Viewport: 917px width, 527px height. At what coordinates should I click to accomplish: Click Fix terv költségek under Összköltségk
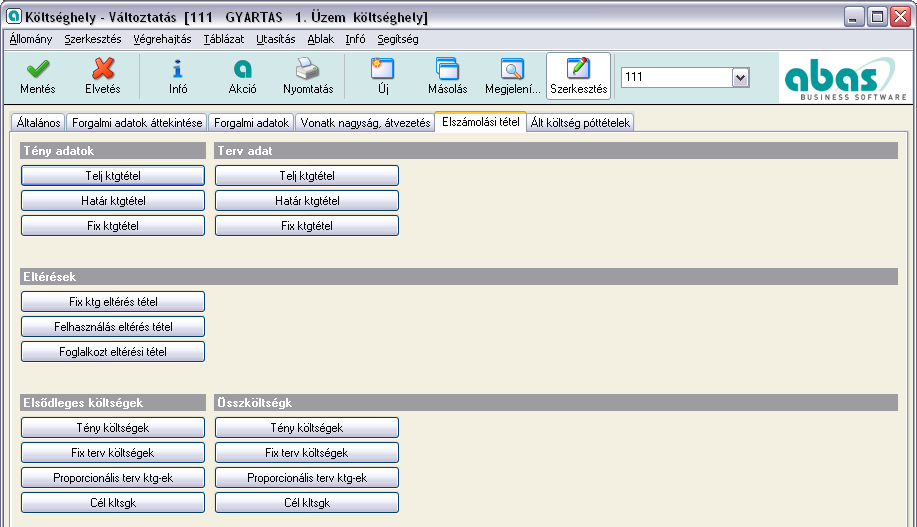(x=307, y=453)
